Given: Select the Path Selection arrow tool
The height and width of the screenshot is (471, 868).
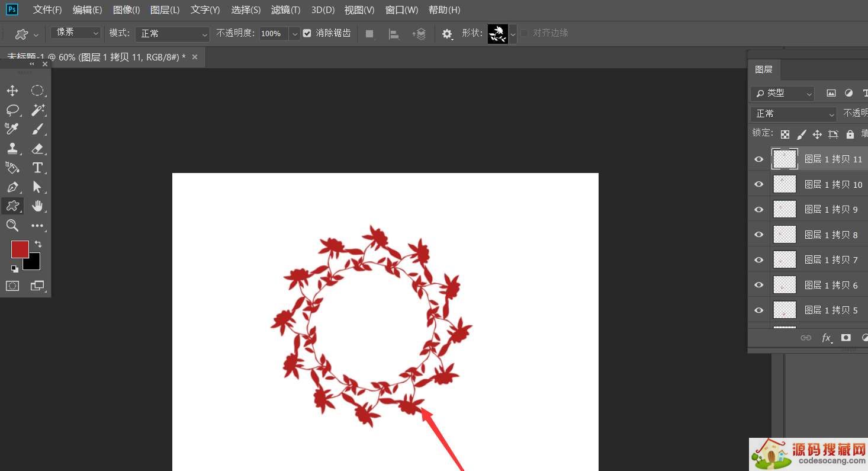Looking at the screenshot, I should [37, 187].
